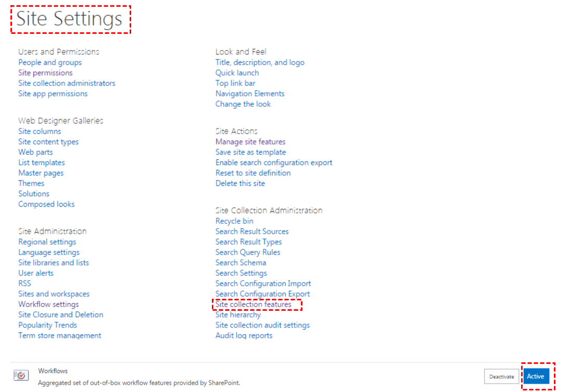The width and height of the screenshot is (570, 392).
Task: Open Search Schema settings
Action: [x=240, y=263]
